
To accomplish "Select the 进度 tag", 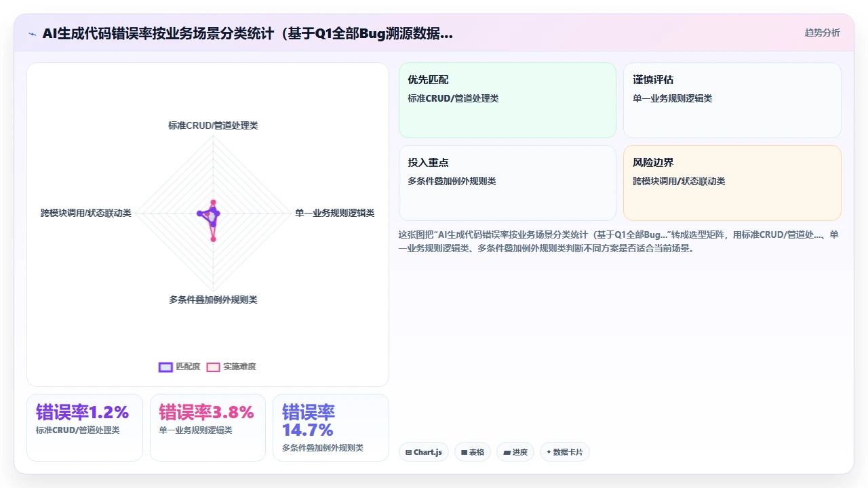I will pyautogui.click(x=515, y=452).
